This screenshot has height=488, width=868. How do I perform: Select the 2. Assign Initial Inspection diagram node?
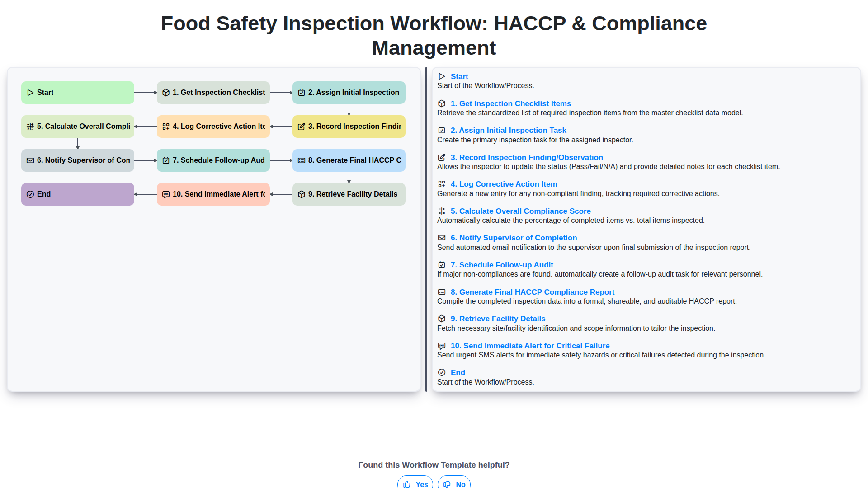[349, 93]
